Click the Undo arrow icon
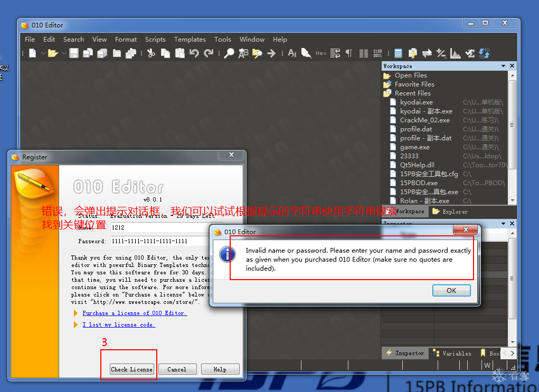The height and width of the screenshot is (392, 539). point(194,53)
